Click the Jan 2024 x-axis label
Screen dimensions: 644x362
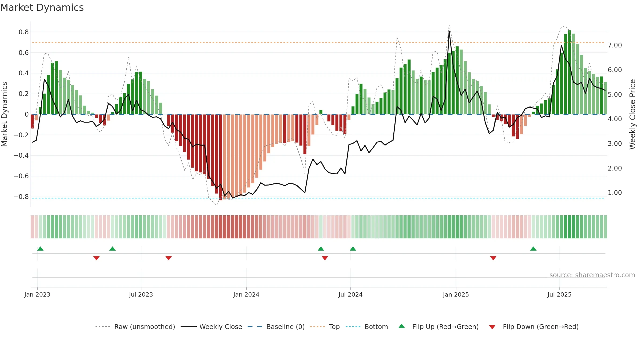pyautogui.click(x=246, y=294)
